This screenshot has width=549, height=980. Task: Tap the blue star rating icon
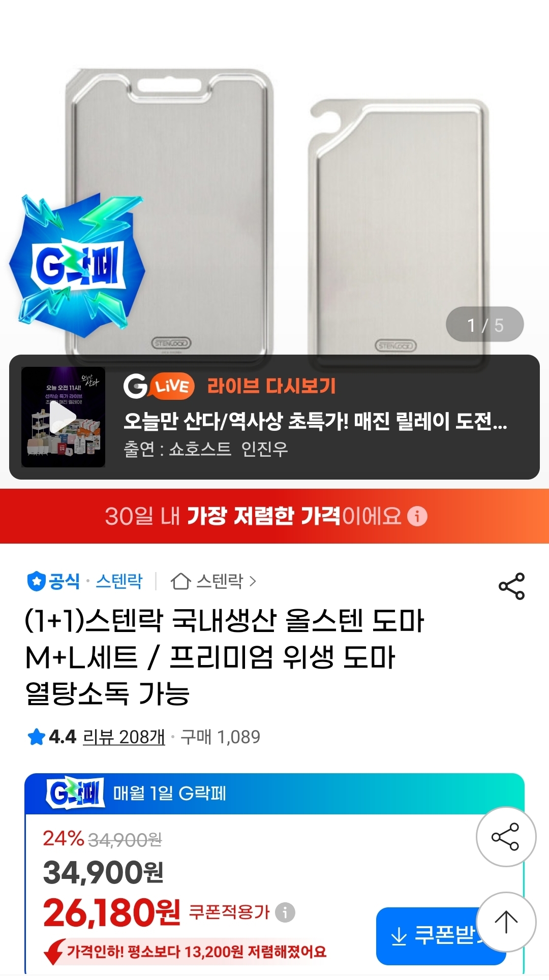coord(36,737)
